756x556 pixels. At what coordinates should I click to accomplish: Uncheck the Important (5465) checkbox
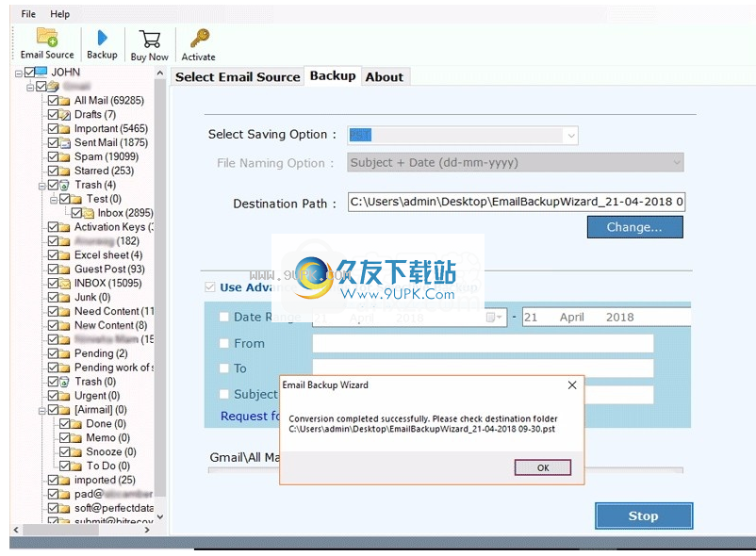click(x=53, y=129)
